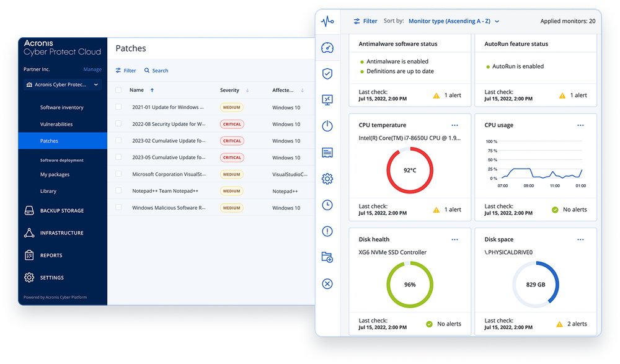Viewport: 620px width, 364px height.
Task: Open Disk space card options menu
Action: click(580, 239)
